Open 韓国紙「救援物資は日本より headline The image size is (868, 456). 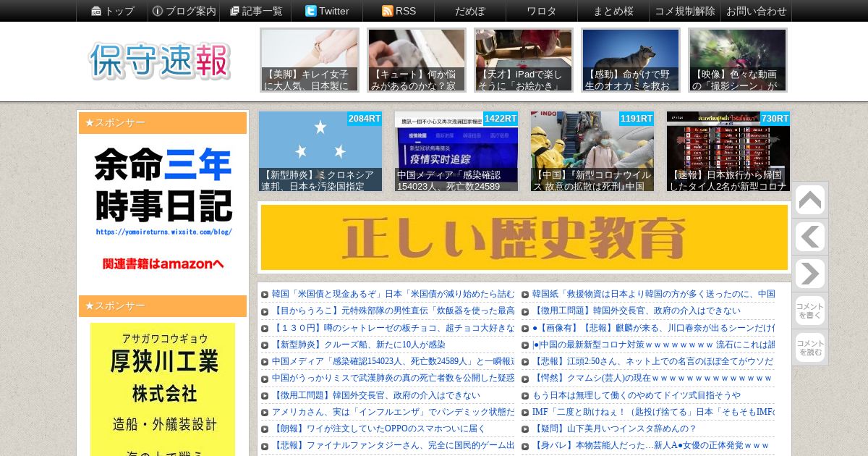coord(653,294)
